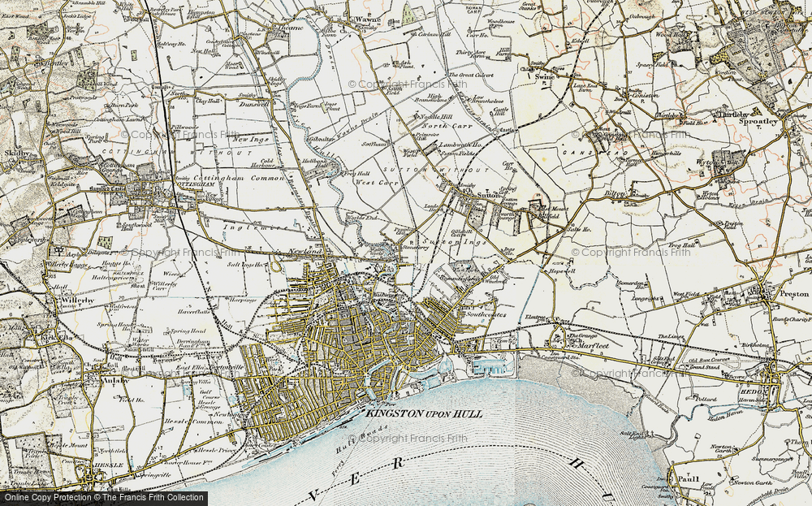
Task: Select the 'Newland' label
Action: click(x=306, y=251)
